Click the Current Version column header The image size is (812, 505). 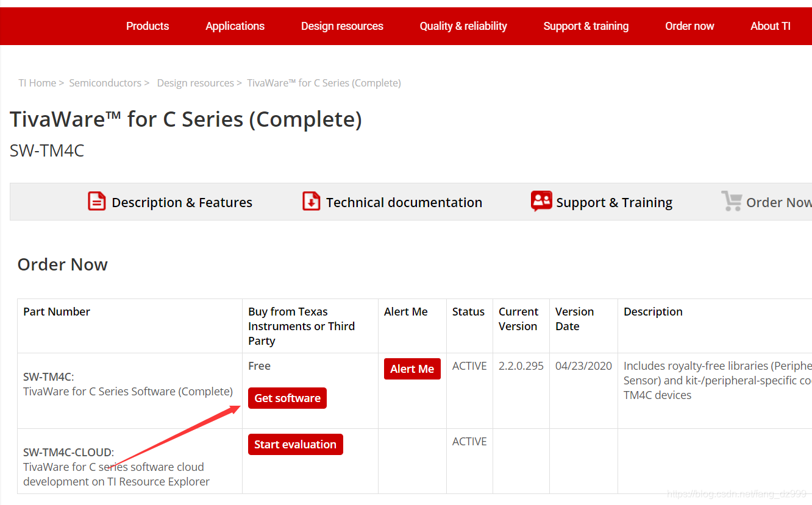point(518,319)
